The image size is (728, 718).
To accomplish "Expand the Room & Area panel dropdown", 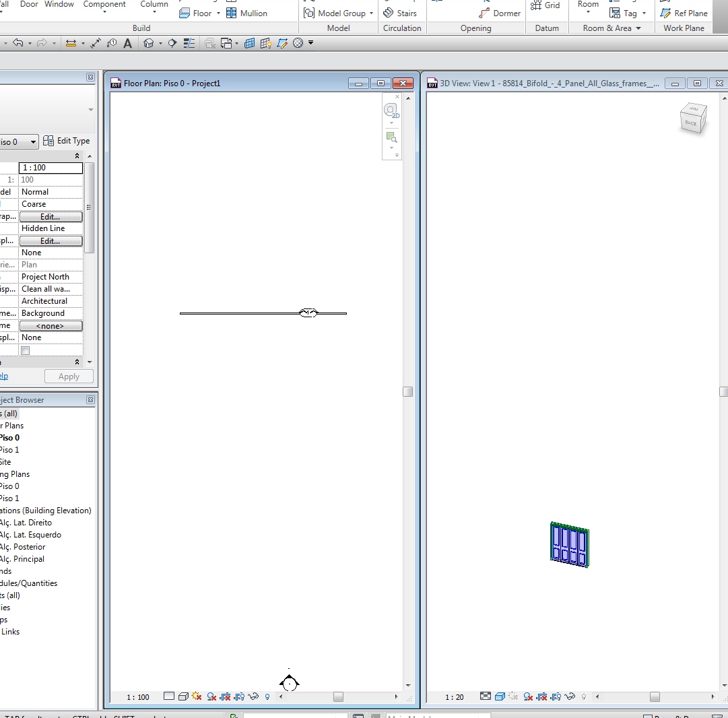I will coord(638,28).
